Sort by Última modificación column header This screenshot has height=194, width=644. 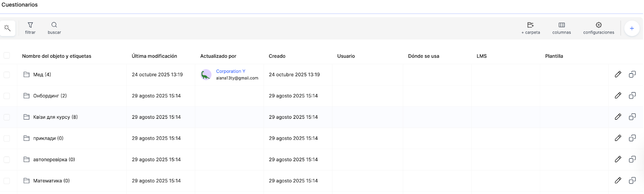154,56
